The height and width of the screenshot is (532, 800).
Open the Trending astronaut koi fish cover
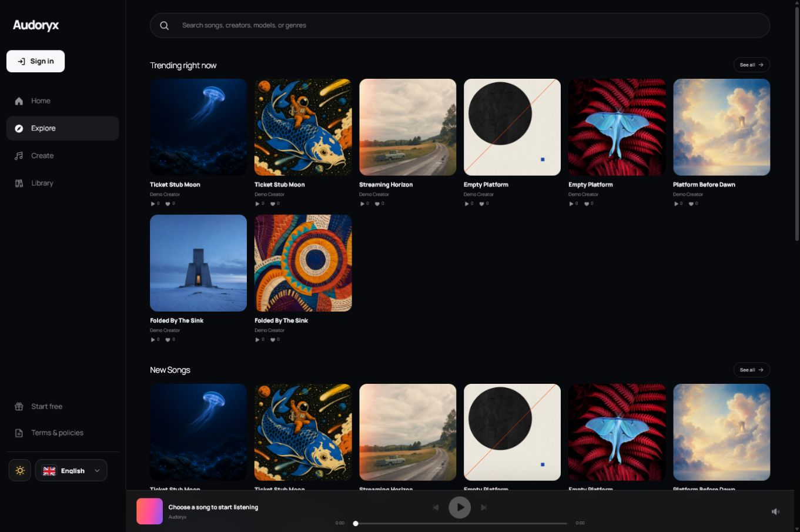tap(303, 127)
